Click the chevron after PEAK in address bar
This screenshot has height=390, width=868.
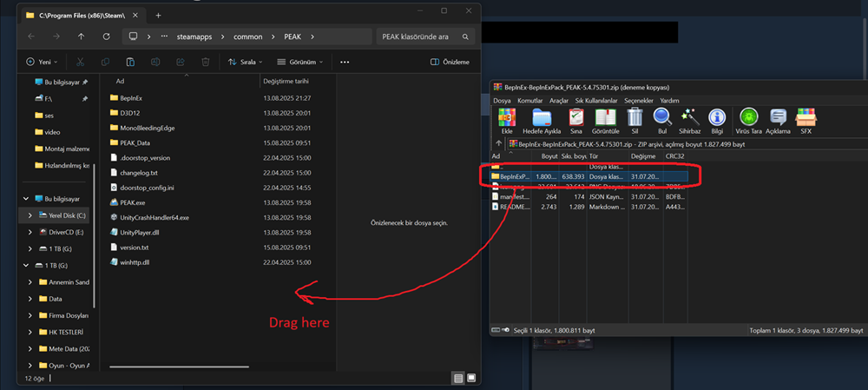click(x=312, y=37)
